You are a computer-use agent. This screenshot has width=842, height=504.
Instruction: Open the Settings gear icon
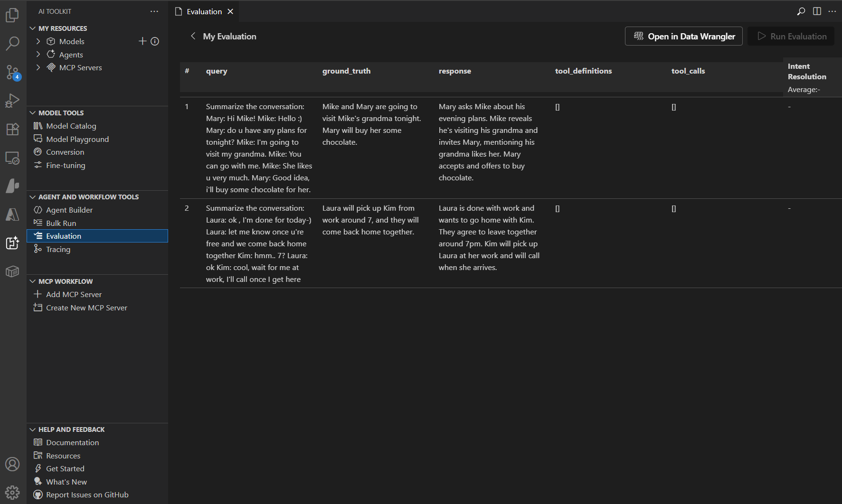click(x=12, y=492)
